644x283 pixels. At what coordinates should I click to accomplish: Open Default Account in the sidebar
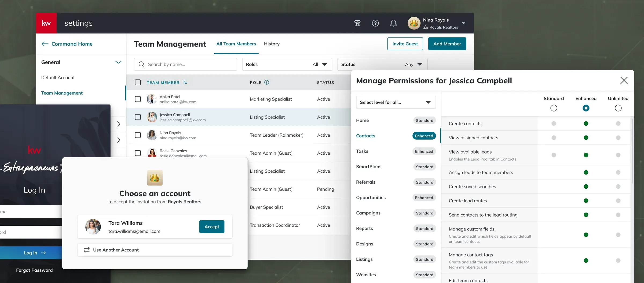[x=58, y=77]
